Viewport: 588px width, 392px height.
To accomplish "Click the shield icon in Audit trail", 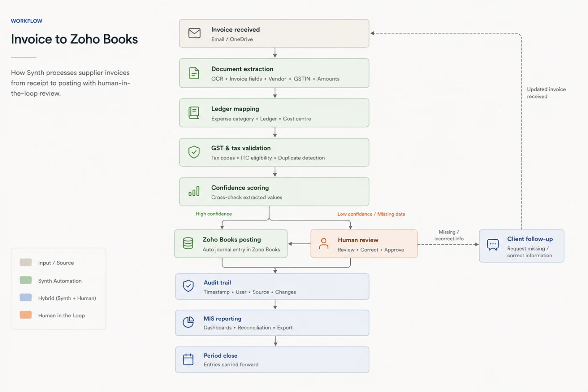I will pos(188,286).
